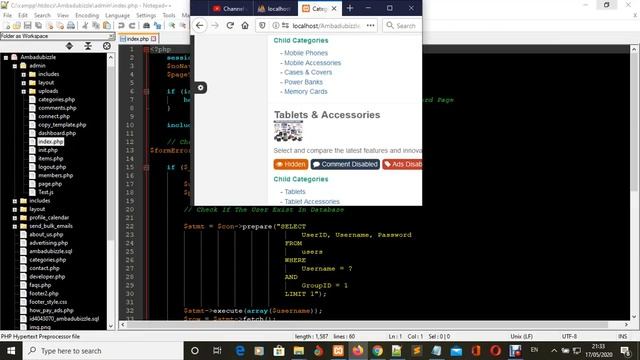
Task: Collapse code fold marker at line 15
Action: coord(146,167)
